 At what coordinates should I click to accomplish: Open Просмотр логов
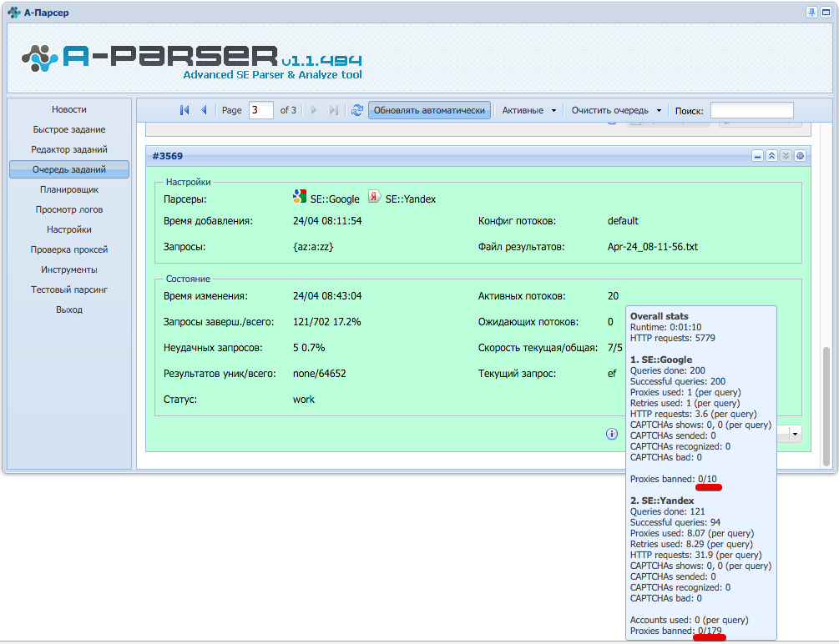[x=69, y=209]
